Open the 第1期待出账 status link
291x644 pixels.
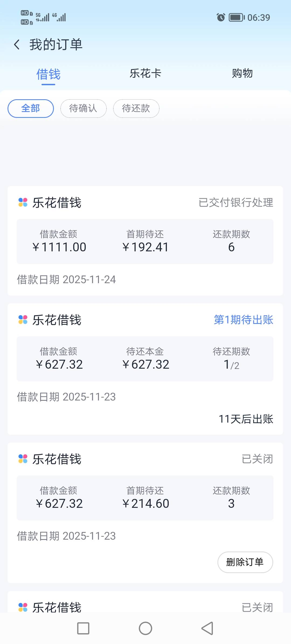tap(243, 320)
